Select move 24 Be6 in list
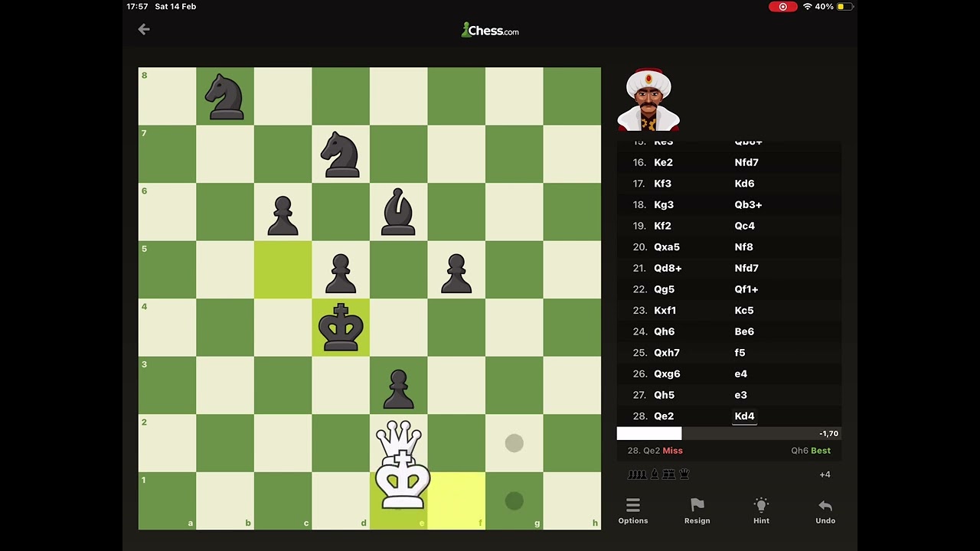 [744, 331]
